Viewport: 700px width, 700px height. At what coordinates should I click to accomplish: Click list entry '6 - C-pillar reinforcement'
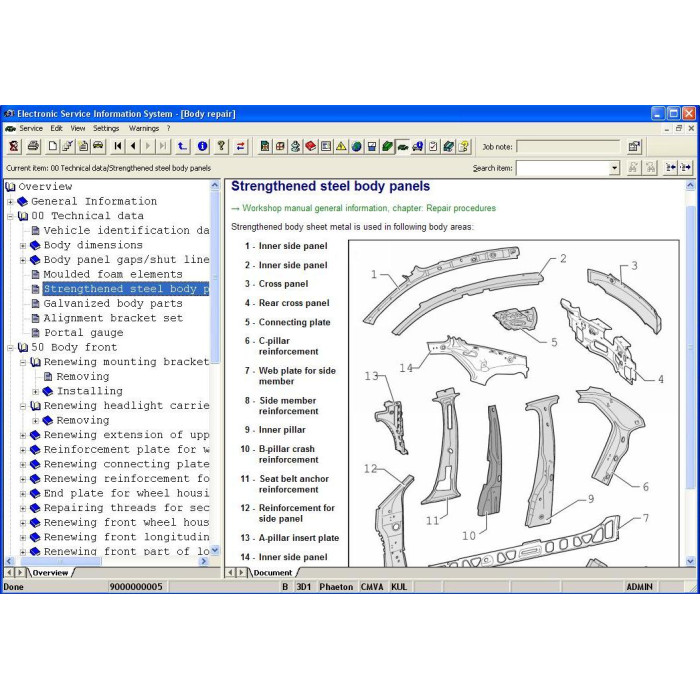click(282, 346)
